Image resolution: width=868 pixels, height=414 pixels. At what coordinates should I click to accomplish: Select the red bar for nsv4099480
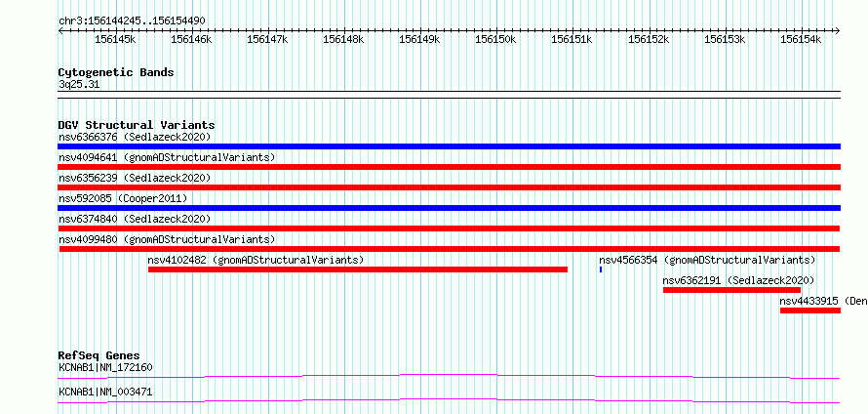point(450,249)
